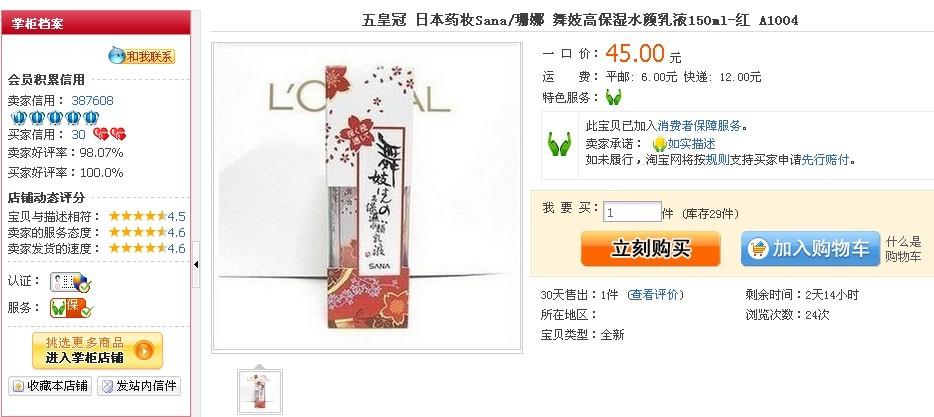Click 进入掌柜店铺 enter shop button
The width and height of the screenshot is (934, 417).
[x=97, y=350]
